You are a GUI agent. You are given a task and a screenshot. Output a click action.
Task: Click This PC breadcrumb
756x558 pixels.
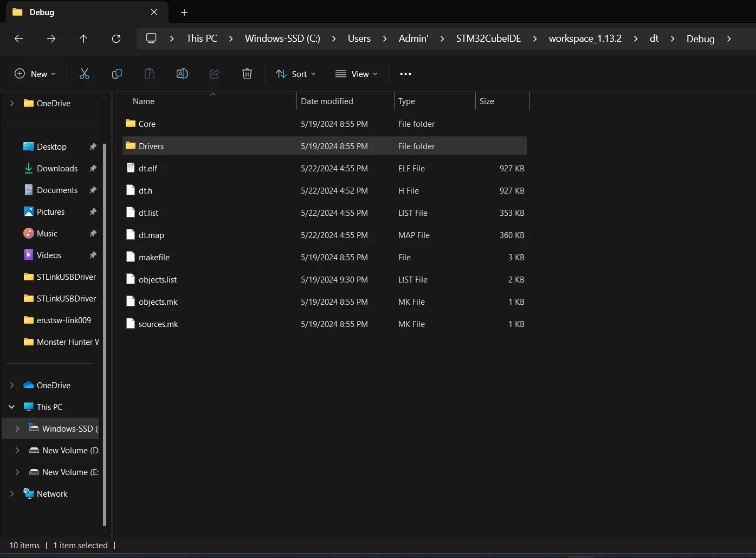pos(202,39)
